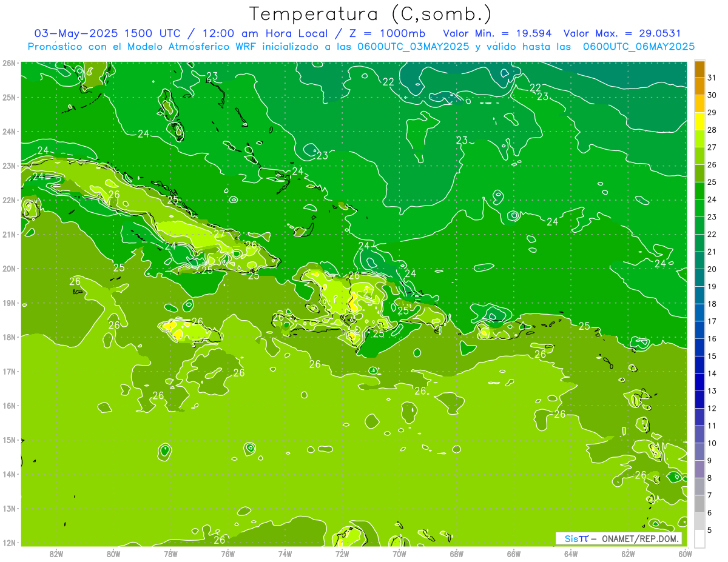Click the white legend band below 5
Viewport: 728px width, 562px height.
click(x=699, y=538)
